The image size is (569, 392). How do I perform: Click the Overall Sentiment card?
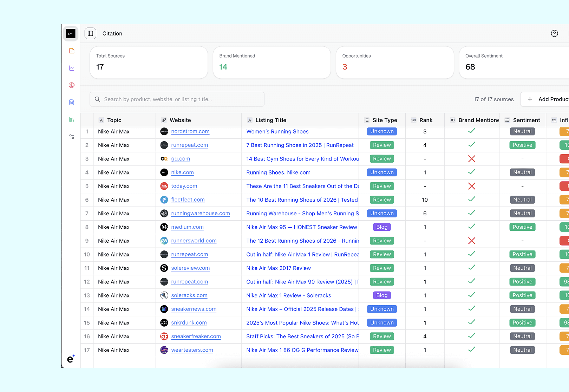click(x=514, y=63)
